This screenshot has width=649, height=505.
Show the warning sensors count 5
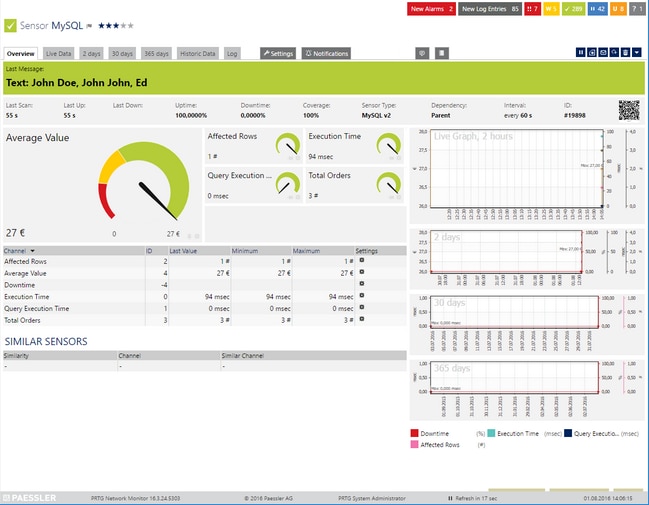pyautogui.click(x=551, y=9)
